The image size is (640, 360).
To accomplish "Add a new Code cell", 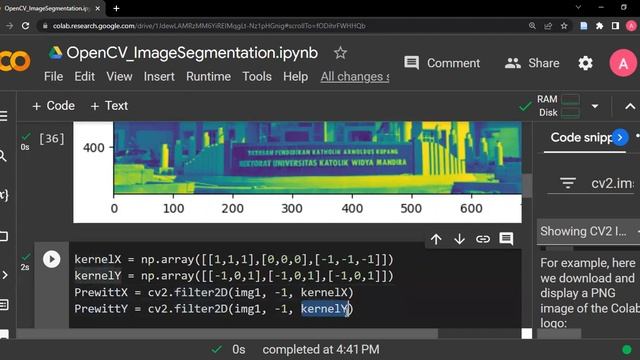I will click(x=53, y=106).
